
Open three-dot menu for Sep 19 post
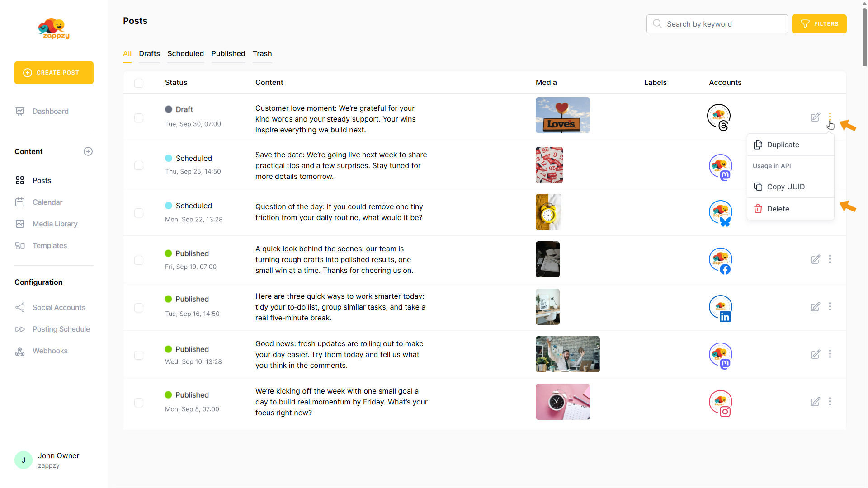(830, 259)
